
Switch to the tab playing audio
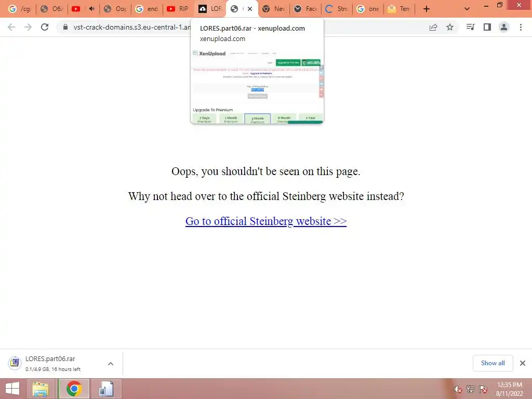91,9
